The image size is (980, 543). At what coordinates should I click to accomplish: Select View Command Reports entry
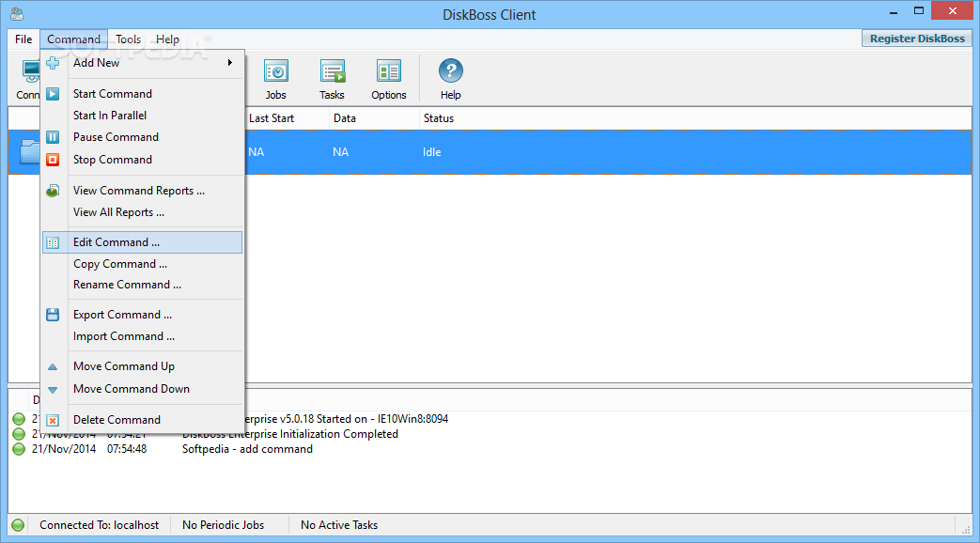[143, 191]
